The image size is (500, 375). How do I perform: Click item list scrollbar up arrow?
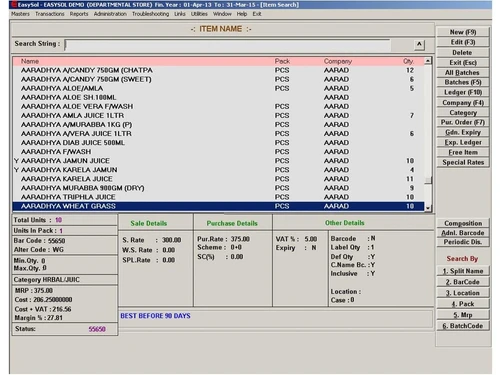coord(428,61)
